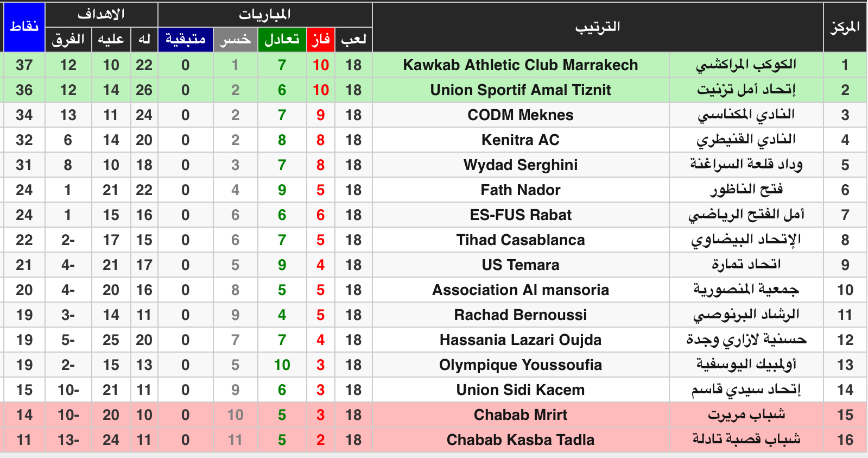Select the Fath Nador team name
Viewport: 868px width, 458px height.
pos(520,190)
